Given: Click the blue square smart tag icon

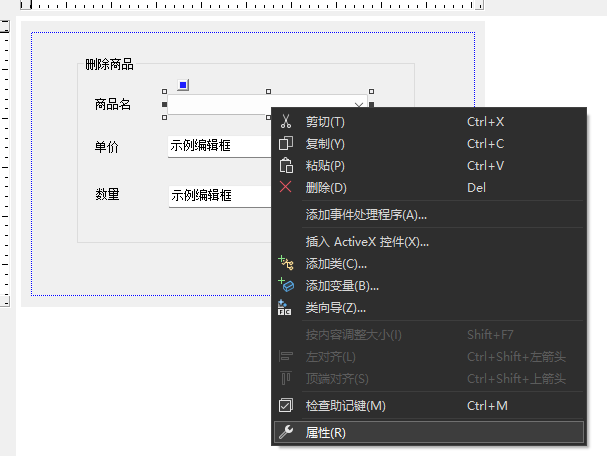Looking at the screenshot, I should 183,85.
